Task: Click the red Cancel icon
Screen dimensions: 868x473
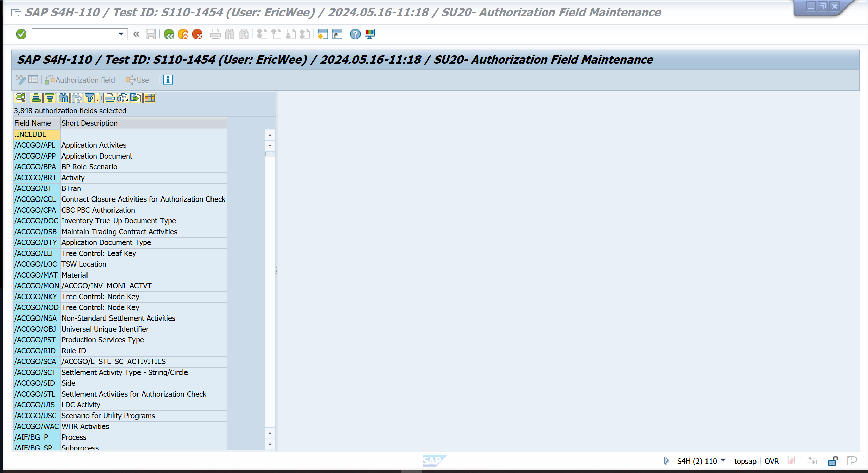Action: click(197, 34)
